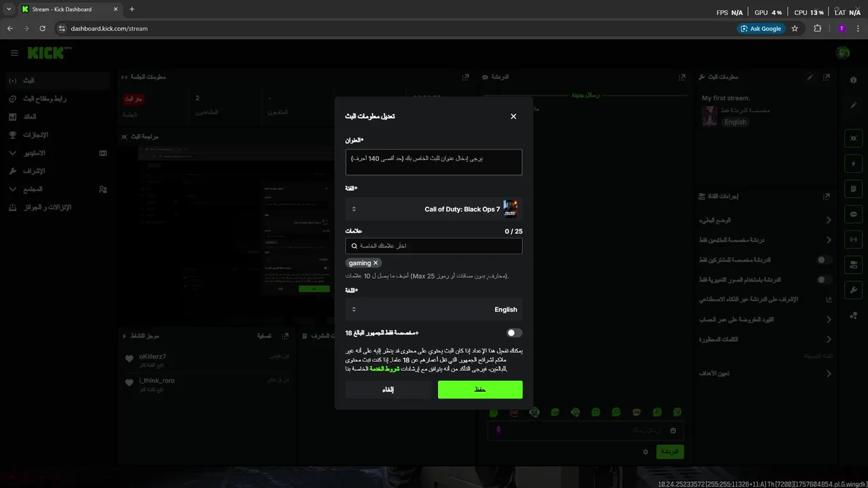Expand the studio section chevron in sidebar

coord(13,153)
